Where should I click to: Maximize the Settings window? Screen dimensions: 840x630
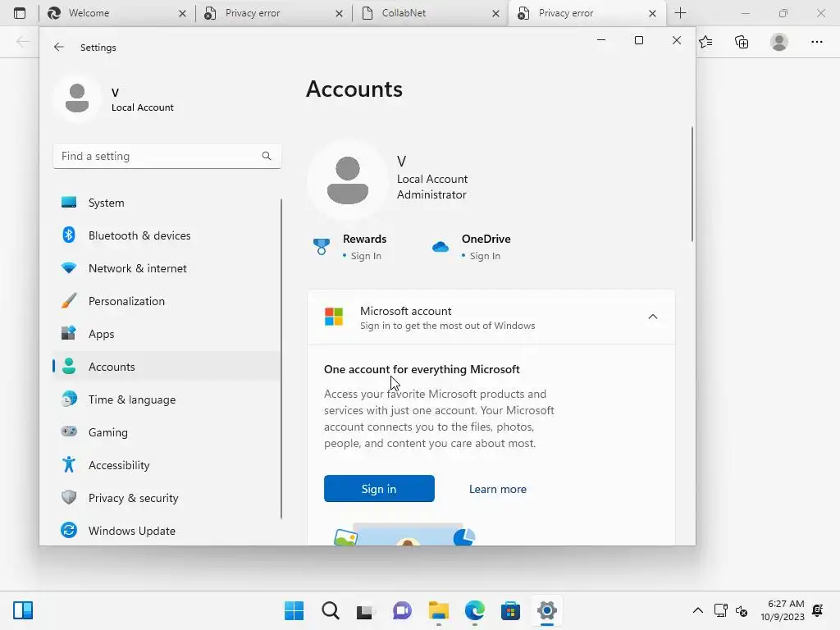tap(638, 40)
